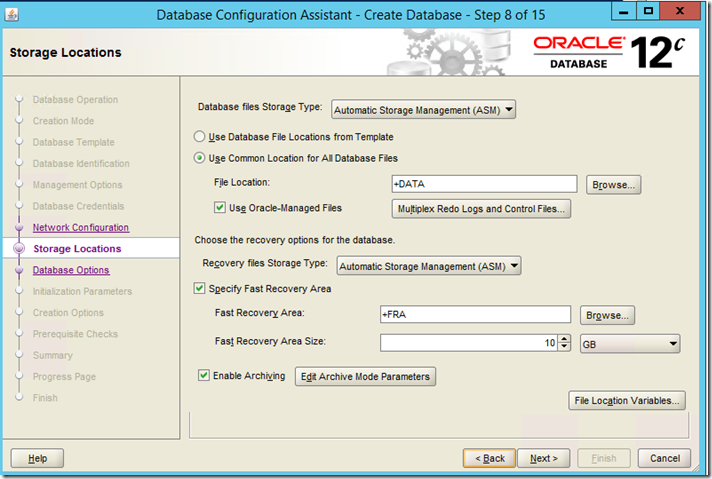Click Management Options step label
Image resolution: width=712 pixels, height=479 pixels.
78,185
